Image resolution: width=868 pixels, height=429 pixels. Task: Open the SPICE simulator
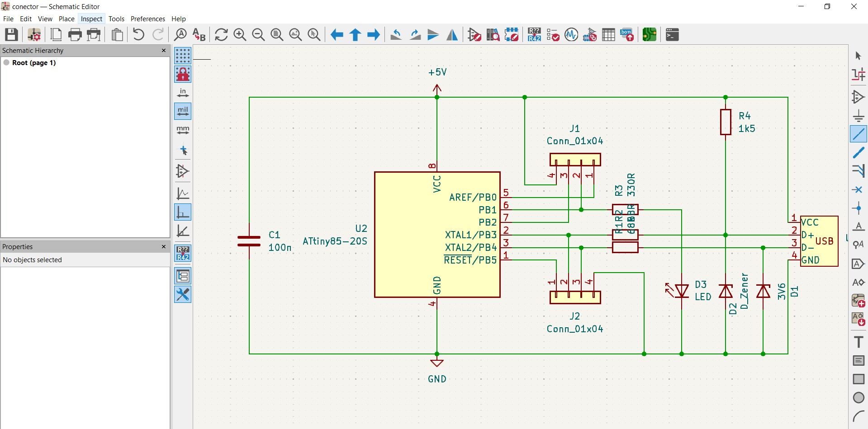point(571,34)
